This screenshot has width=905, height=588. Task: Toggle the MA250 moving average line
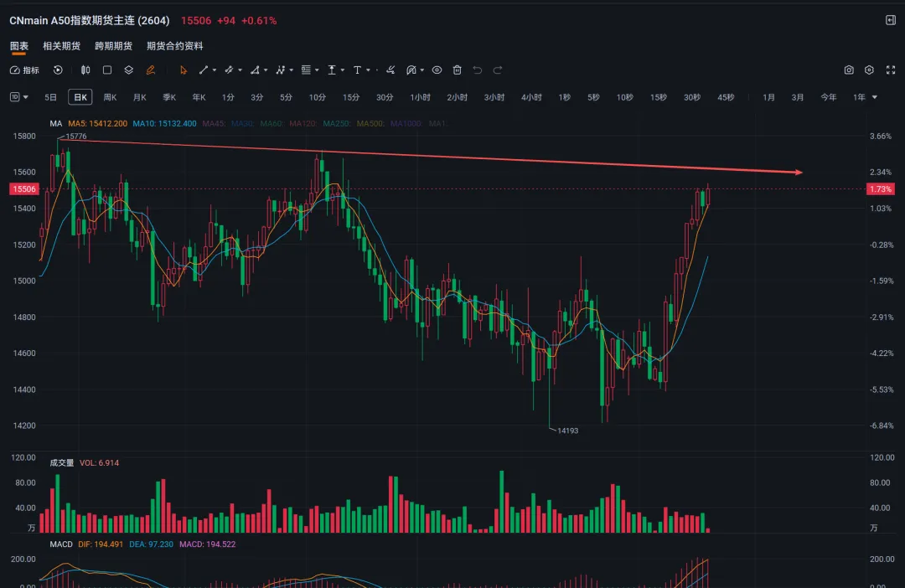(339, 123)
